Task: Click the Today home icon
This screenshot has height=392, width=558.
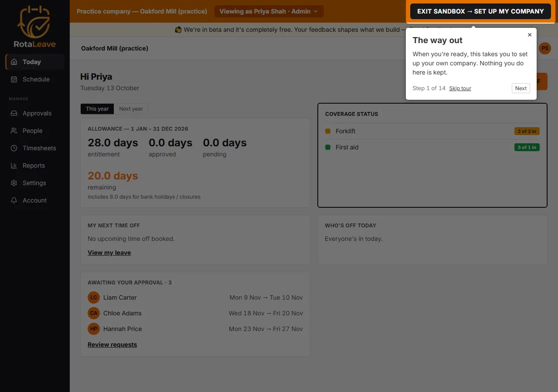Action: (x=14, y=62)
